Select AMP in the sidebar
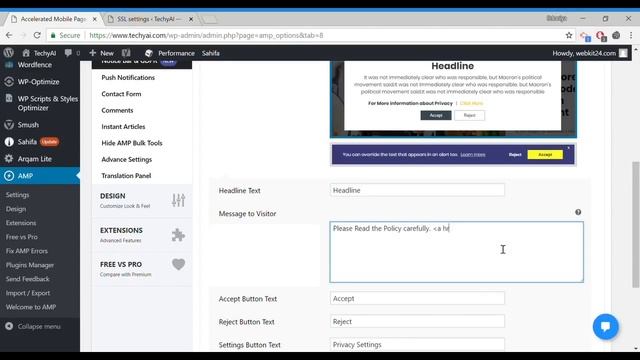Image resolution: width=640 pixels, height=360 pixels. (40, 176)
